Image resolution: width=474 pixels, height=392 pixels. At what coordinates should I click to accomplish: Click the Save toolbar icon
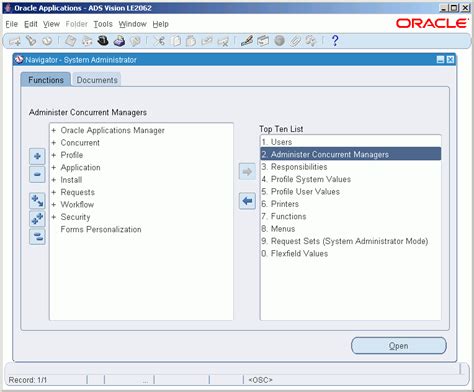(71, 41)
